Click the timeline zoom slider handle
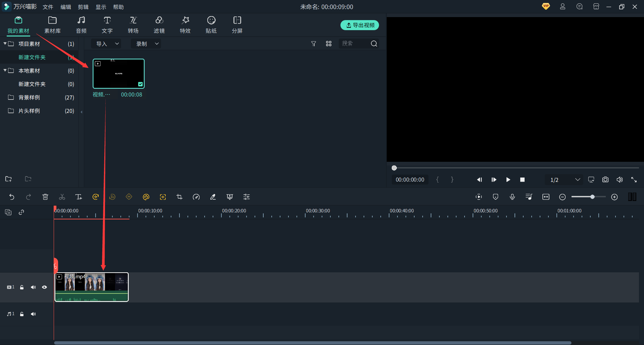Viewport: 644px width, 345px height. tap(592, 197)
